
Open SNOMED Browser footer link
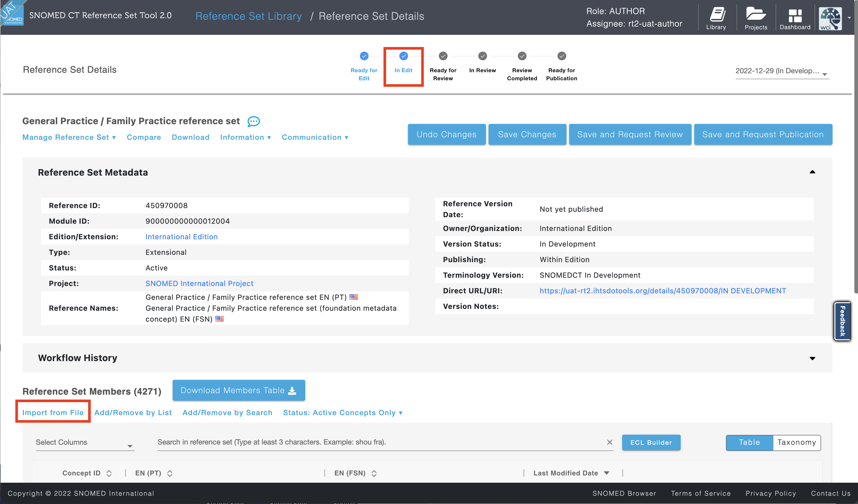click(x=624, y=493)
